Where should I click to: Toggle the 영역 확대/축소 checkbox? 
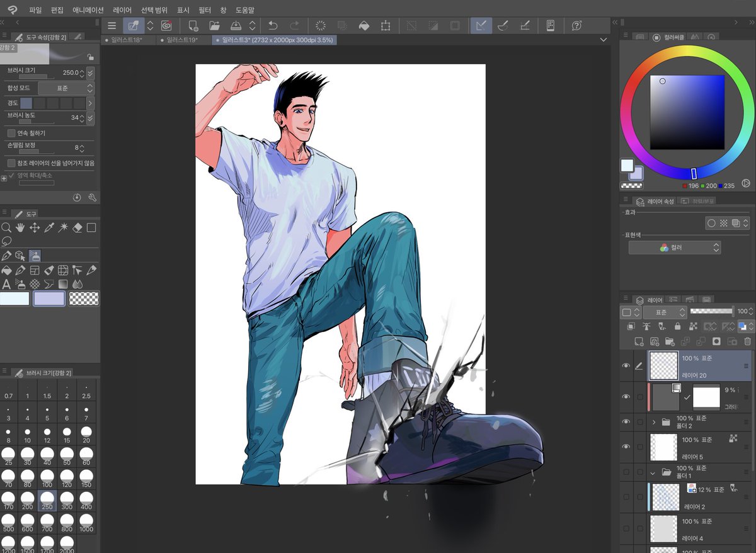click(12, 175)
